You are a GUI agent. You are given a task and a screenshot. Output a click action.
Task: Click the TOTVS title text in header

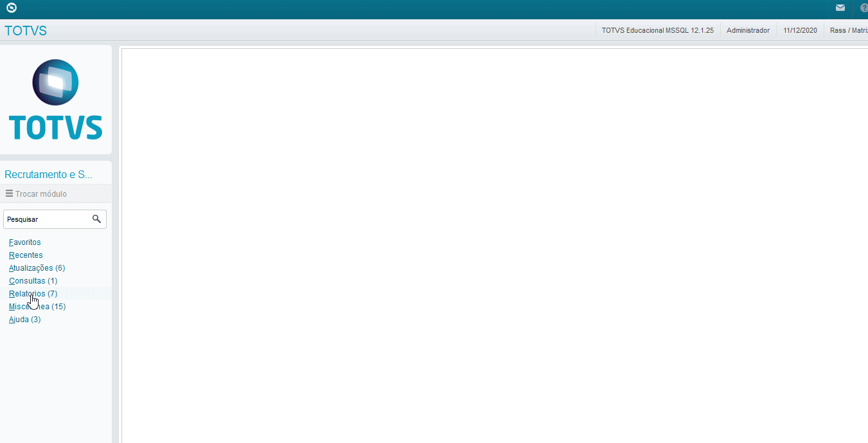point(26,30)
